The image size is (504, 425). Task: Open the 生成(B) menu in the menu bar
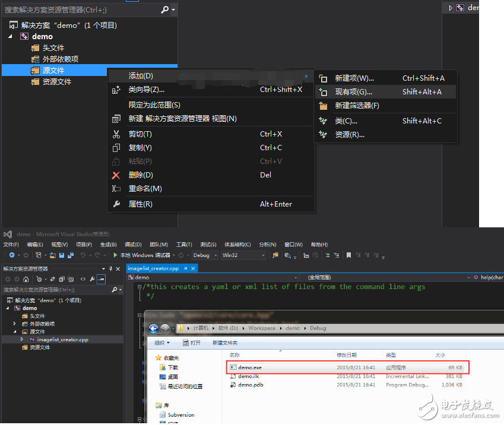point(108,245)
